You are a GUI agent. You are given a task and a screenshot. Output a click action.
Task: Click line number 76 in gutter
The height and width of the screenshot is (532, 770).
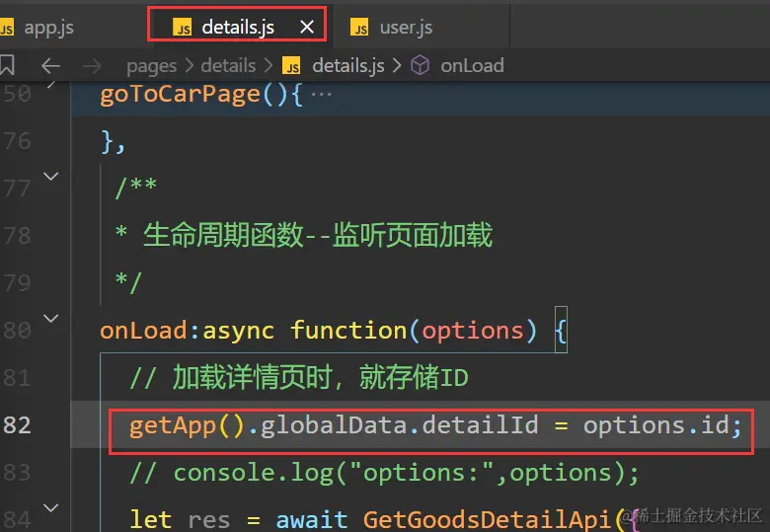point(17,141)
